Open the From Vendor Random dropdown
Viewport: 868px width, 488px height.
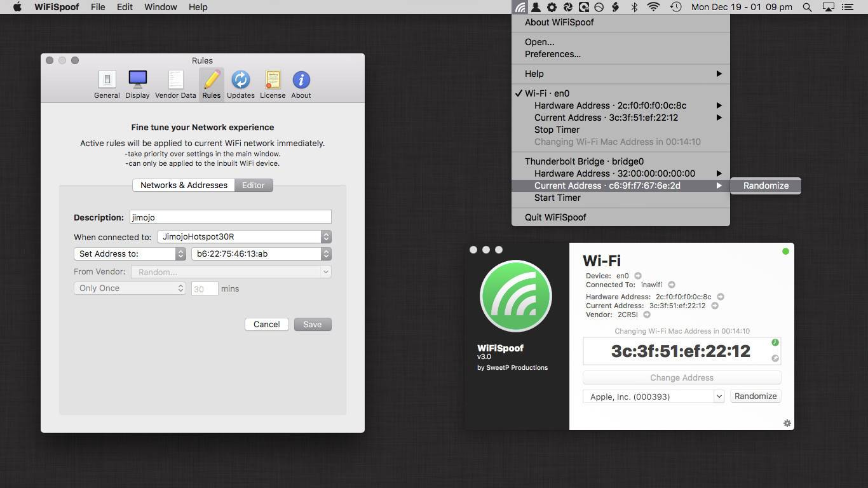pyautogui.click(x=231, y=271)
